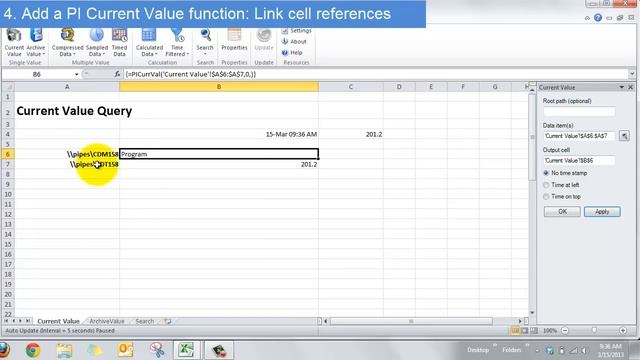The image size is (640, 360).
Task: Select the Current Value Query heading cell
Action: 67,111
